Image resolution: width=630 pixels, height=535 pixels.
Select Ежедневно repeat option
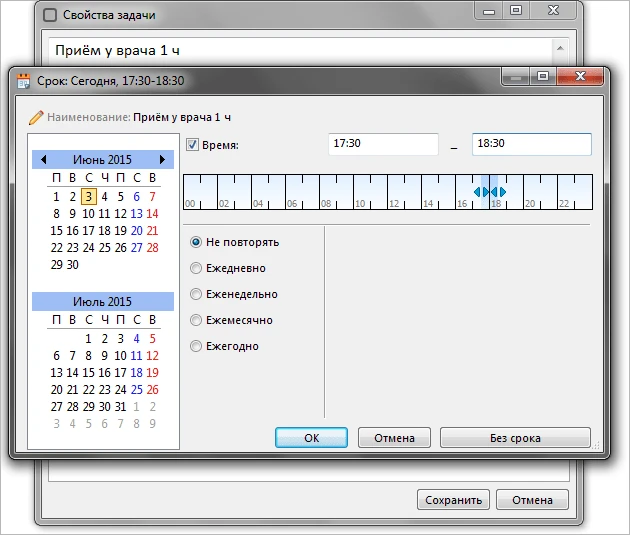(x=196, y=268)
